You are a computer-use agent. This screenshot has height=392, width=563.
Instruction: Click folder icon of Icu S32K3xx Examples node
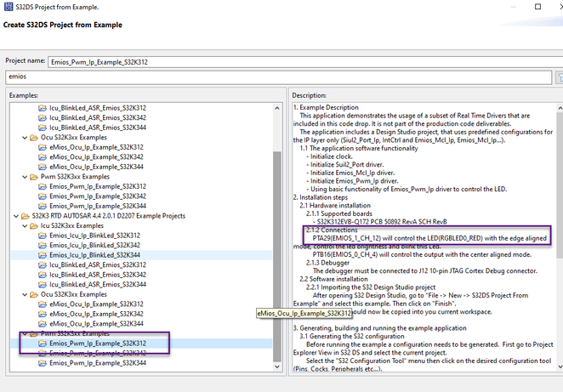click(x=34, y=226)
